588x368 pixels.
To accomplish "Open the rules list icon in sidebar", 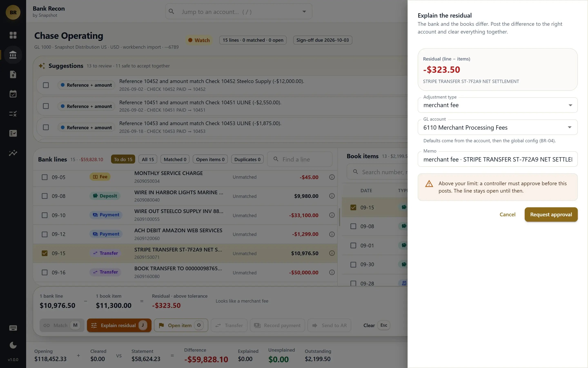I will point(13,114).
